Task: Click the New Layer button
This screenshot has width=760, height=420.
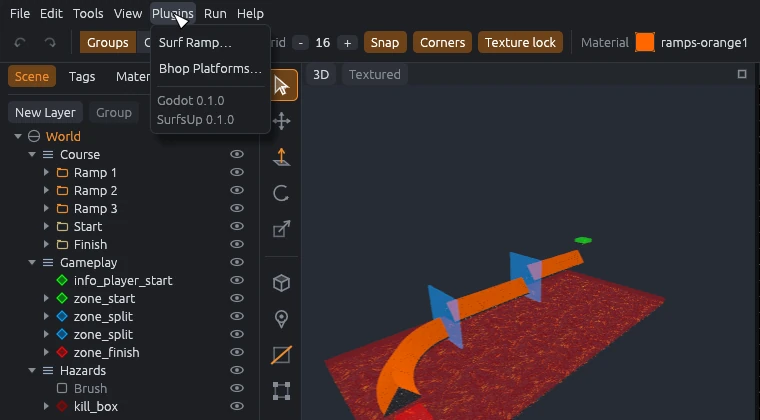Action: 45,112
